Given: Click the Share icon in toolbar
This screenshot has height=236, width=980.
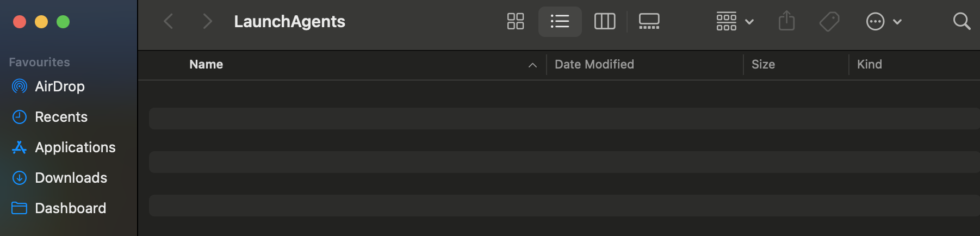Looking at the screenshot, I should tap(786, 22).
